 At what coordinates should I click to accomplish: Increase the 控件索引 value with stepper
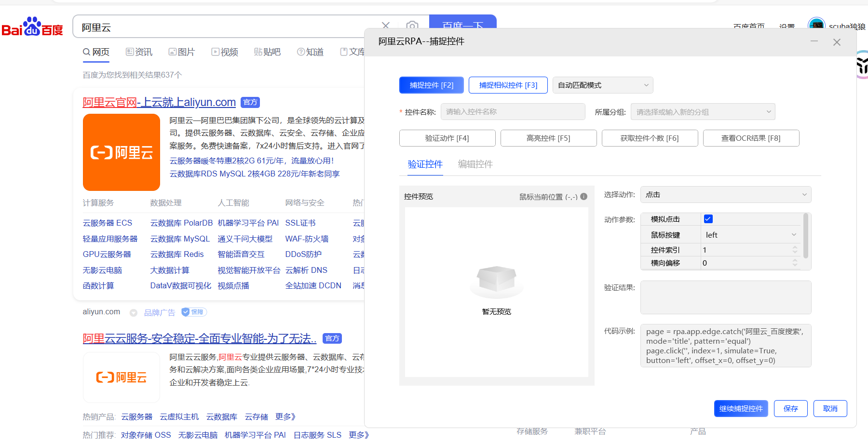tap(795, 247)
